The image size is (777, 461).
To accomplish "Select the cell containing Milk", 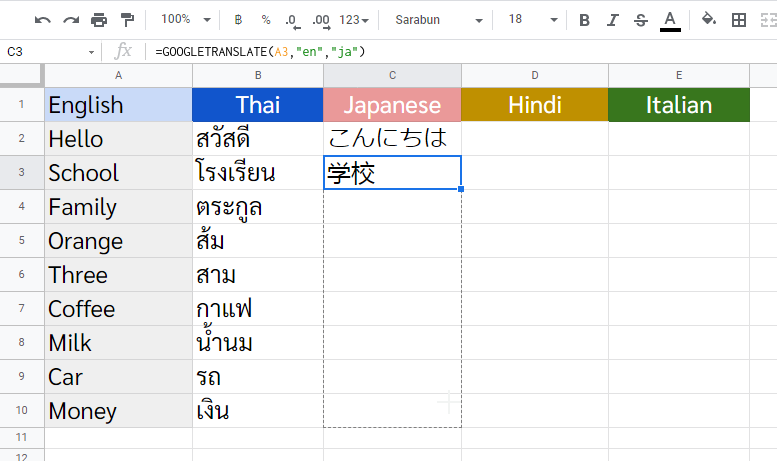I will click(118, 343).
